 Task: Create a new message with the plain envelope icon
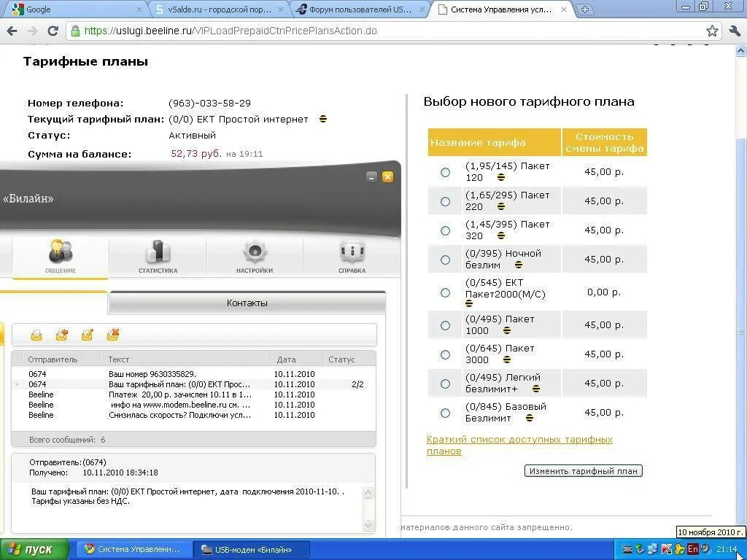click(36, 335)
